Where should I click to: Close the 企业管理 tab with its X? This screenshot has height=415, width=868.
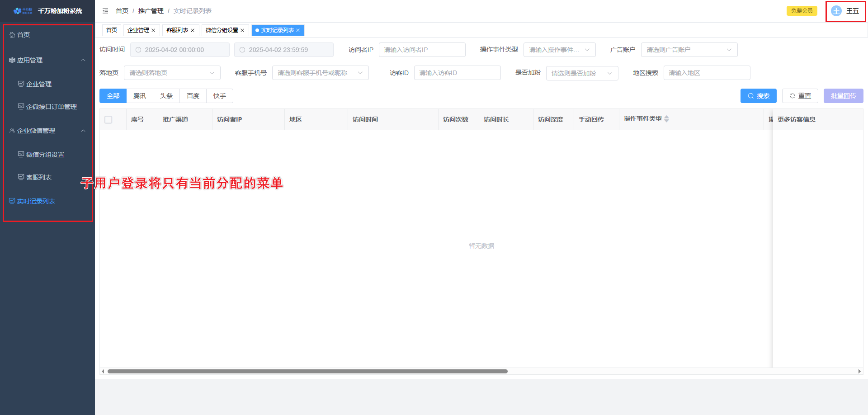(153, 30)
